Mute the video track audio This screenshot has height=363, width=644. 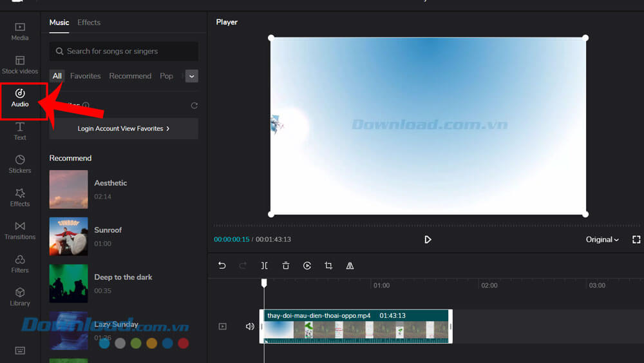point(250,326)
